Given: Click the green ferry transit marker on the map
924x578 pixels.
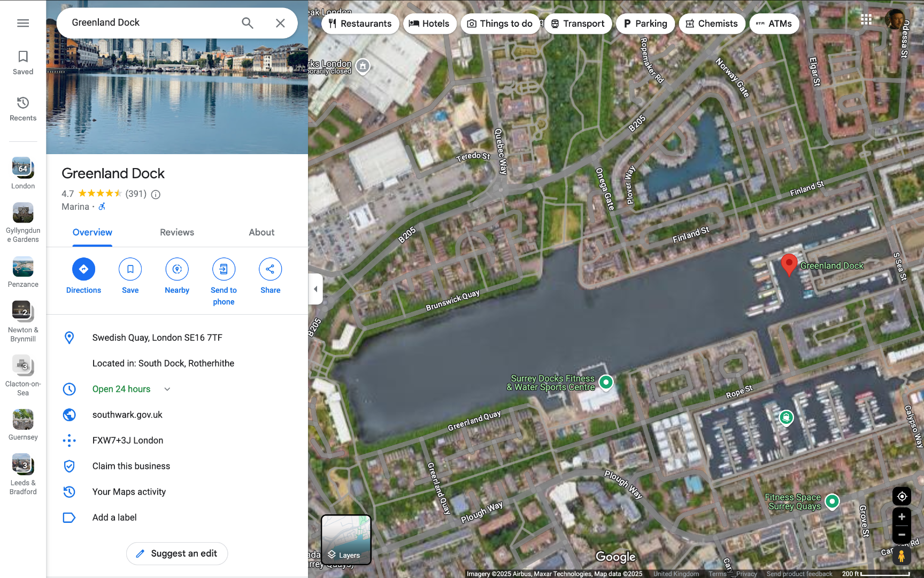Looking at the screenshot, I should (786, 417).
